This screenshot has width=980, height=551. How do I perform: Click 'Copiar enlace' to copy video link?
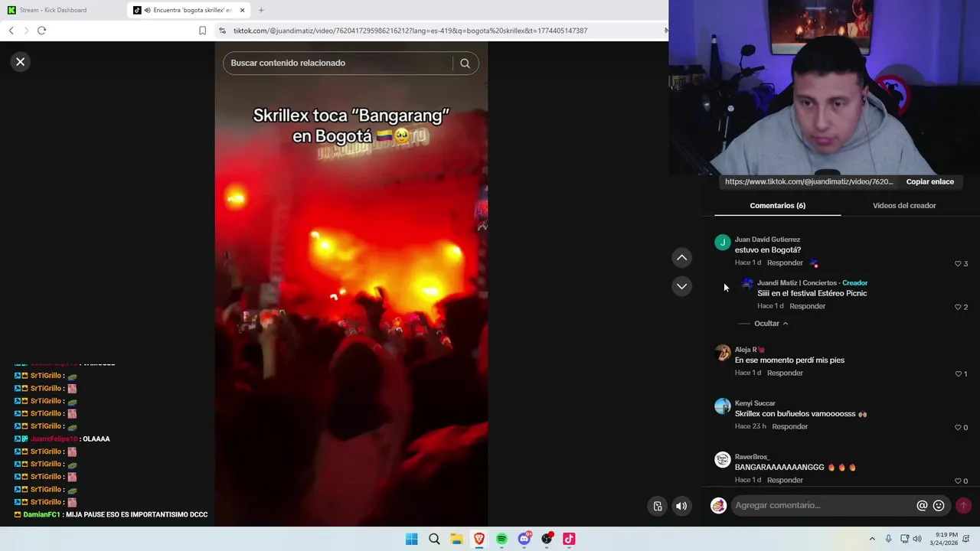929,181
